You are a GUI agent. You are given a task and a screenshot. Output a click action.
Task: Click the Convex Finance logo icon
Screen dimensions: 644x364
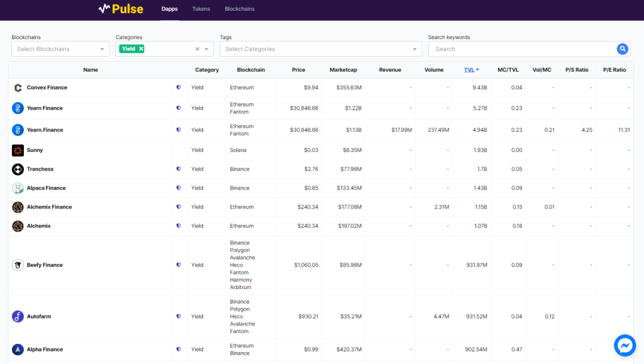click(18, 88)
